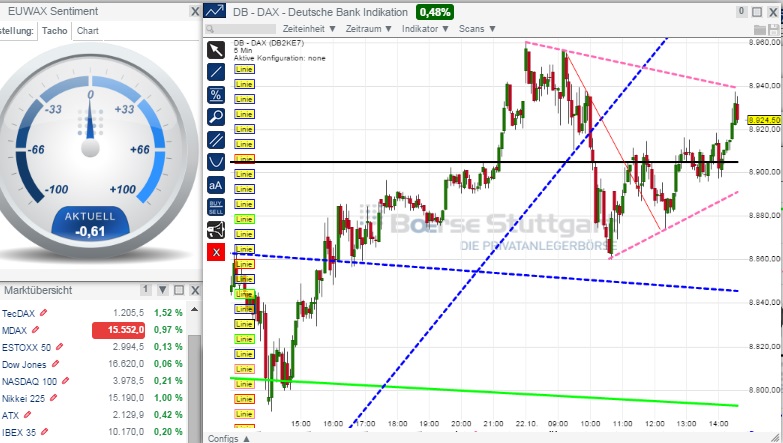Click the yellow 8.924,50 current price label

coord(764,120)
